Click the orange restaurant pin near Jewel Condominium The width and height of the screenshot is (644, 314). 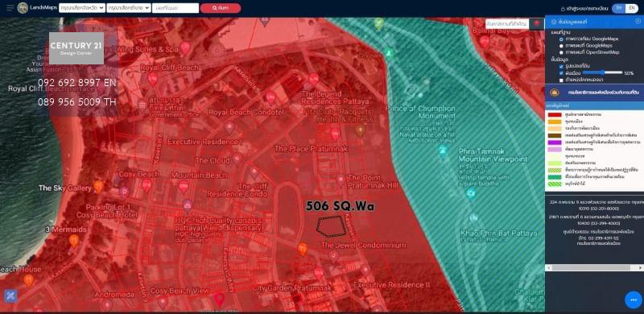[x=303, y=248]
